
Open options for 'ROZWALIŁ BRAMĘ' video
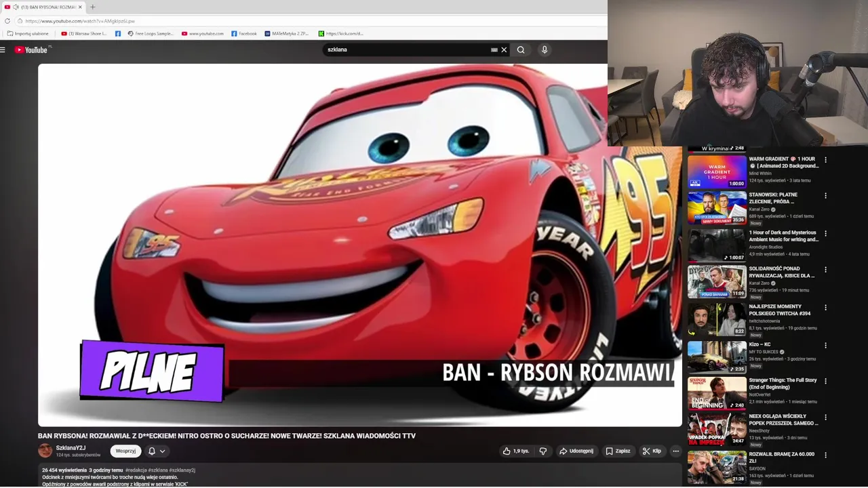point(825,455)
